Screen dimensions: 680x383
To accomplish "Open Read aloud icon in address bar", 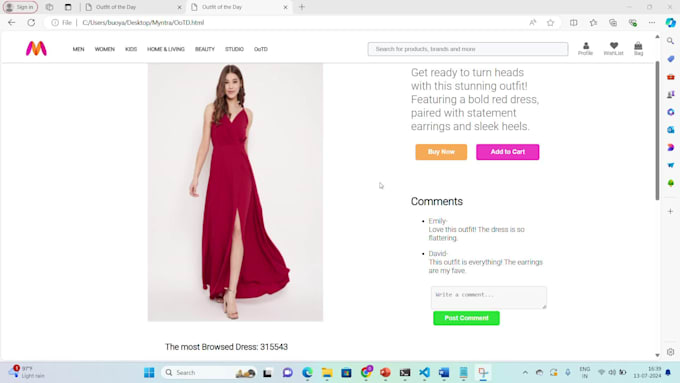I will pyautogui.click(x=533, y=23).
